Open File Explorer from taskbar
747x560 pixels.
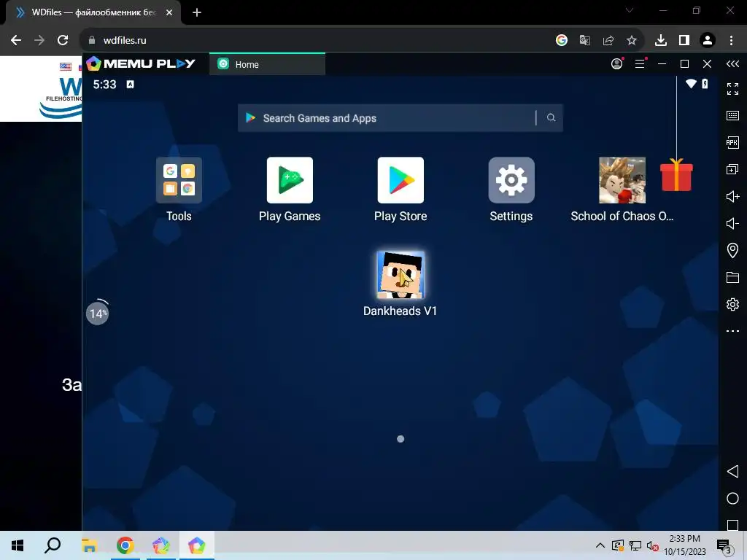[89, 545]
